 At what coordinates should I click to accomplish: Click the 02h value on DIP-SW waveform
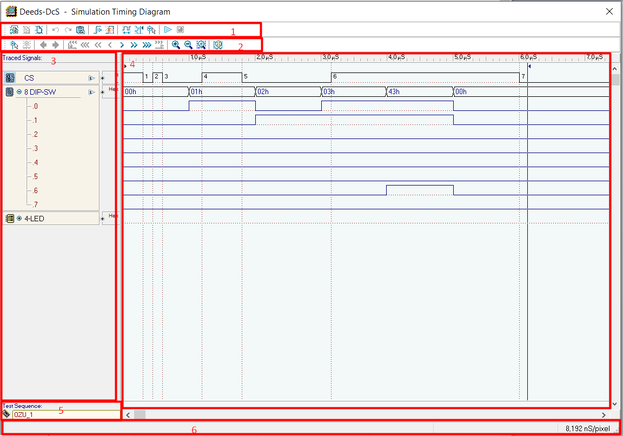pos(263,92)
